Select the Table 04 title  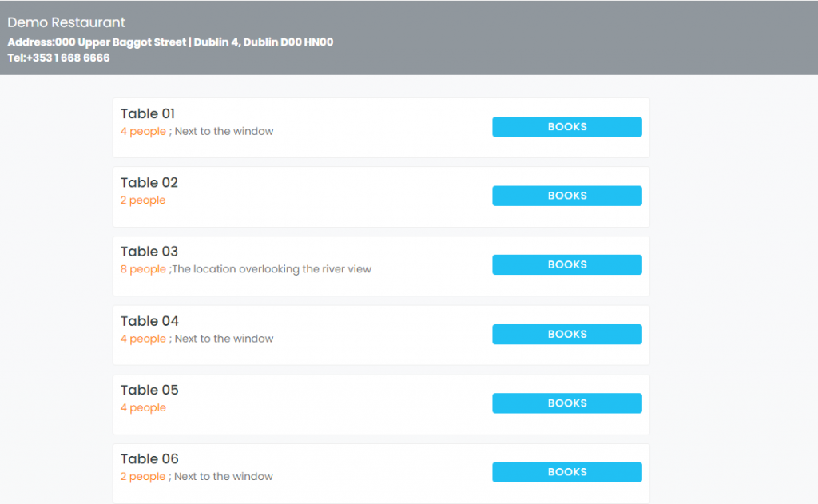click(x=149, y=321)
